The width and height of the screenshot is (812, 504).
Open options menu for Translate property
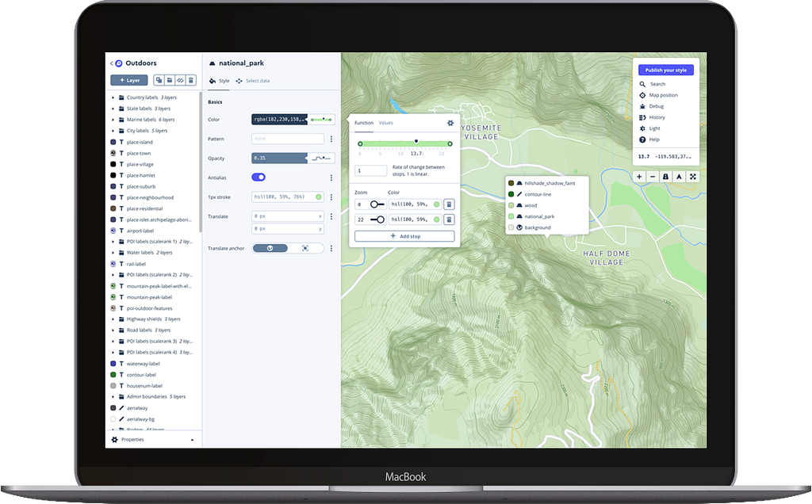(x=331, y=216)
